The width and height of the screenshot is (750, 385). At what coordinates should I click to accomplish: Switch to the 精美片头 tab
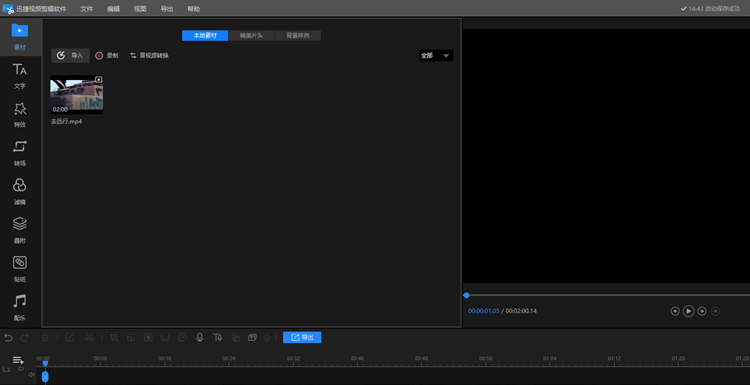[x=252, y=36]
